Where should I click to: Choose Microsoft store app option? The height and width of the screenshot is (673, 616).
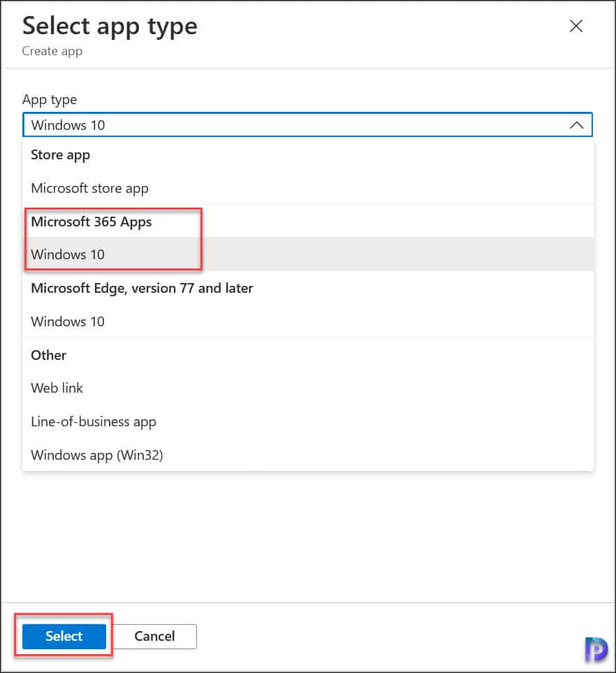[308, 188]
